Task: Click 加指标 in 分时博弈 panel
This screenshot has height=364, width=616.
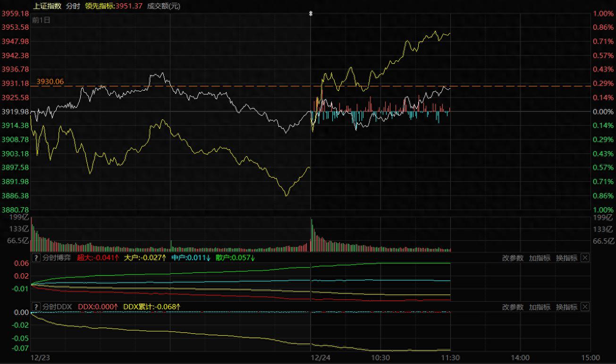Action: [x=540, y=258]
